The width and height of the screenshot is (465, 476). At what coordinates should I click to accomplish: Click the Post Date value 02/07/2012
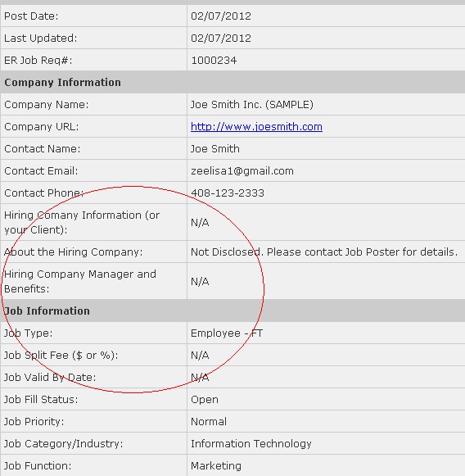pos(221,16)
